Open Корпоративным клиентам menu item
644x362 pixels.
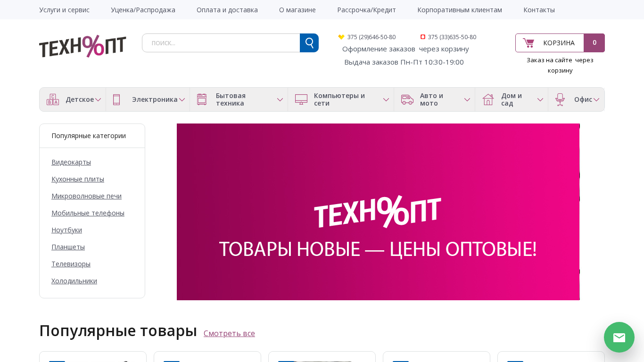pyautogui.click(x=460, y=9)
